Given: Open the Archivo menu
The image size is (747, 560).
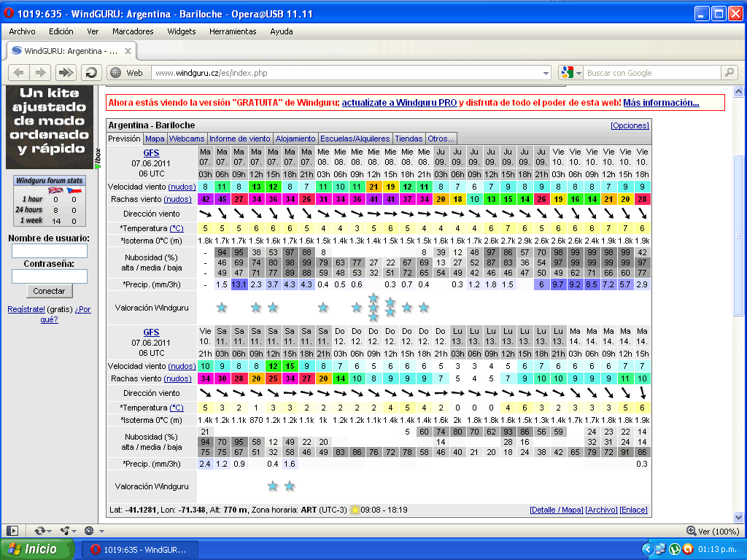Looking at the screenshot, I should [x=22, y=31].
